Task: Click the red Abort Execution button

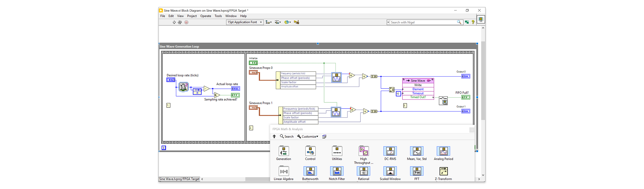Action: [x=186, y=22]
